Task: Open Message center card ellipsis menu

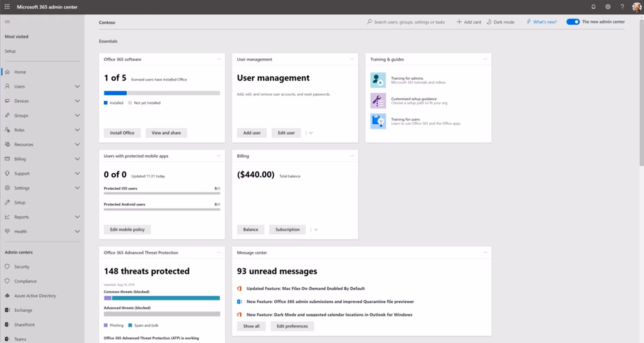Action: (485, 252)
